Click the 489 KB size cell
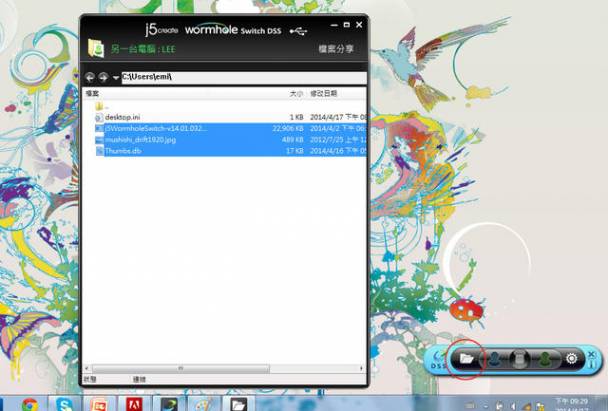Image resolution: width=608 pixels, height=411 pixels. [x=293, y=140]
